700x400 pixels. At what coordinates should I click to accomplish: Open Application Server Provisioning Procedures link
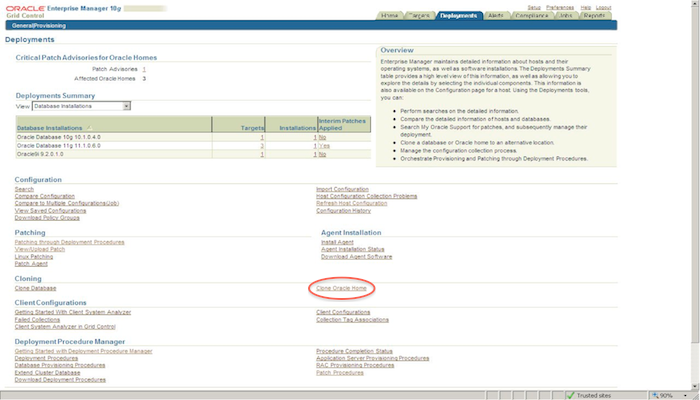[372, 358]
